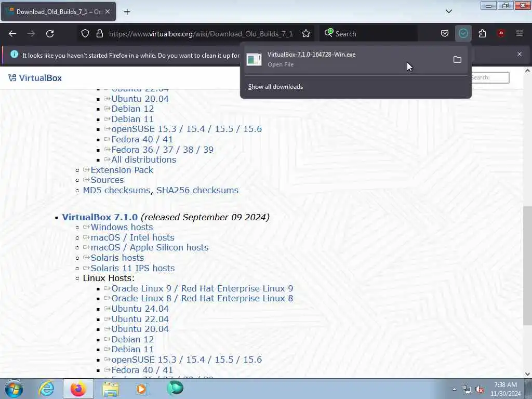This screenshot has width=532, height=399.
Task: Open the taskbar clock showing 7:38 AM
Action: [x=506, y=389]
